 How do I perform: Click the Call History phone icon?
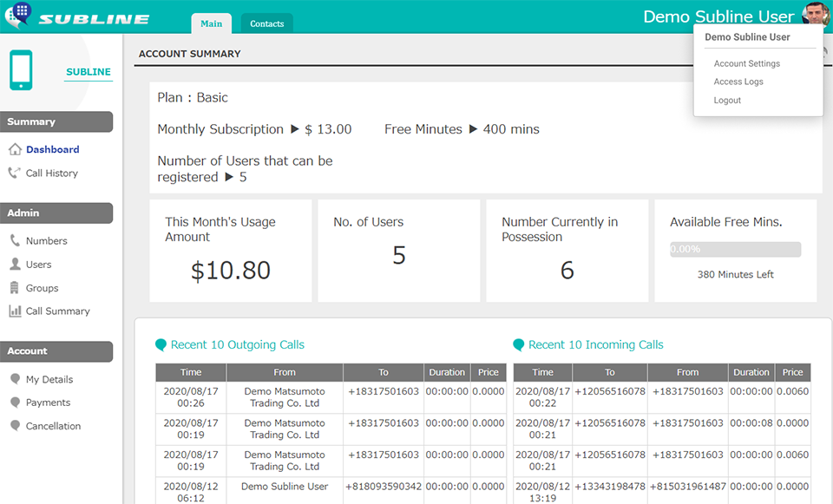(x=15, y=173)
